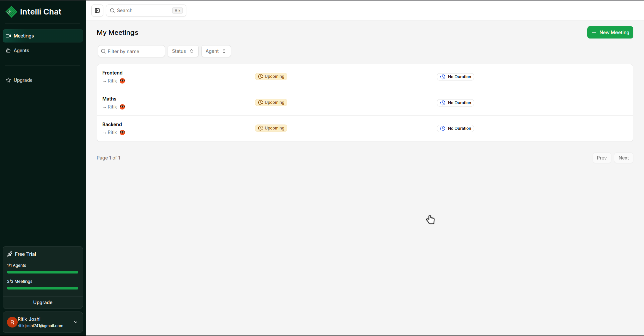Click the duration clock icon on Maths row
The width and height of the screenshot is (644, 336).
click(x=443, y=103)
